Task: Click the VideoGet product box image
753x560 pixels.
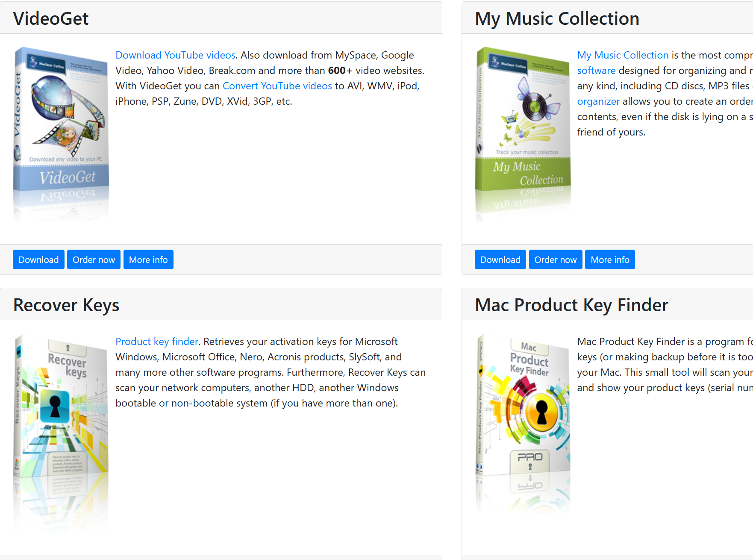Action: pos(61,134)
